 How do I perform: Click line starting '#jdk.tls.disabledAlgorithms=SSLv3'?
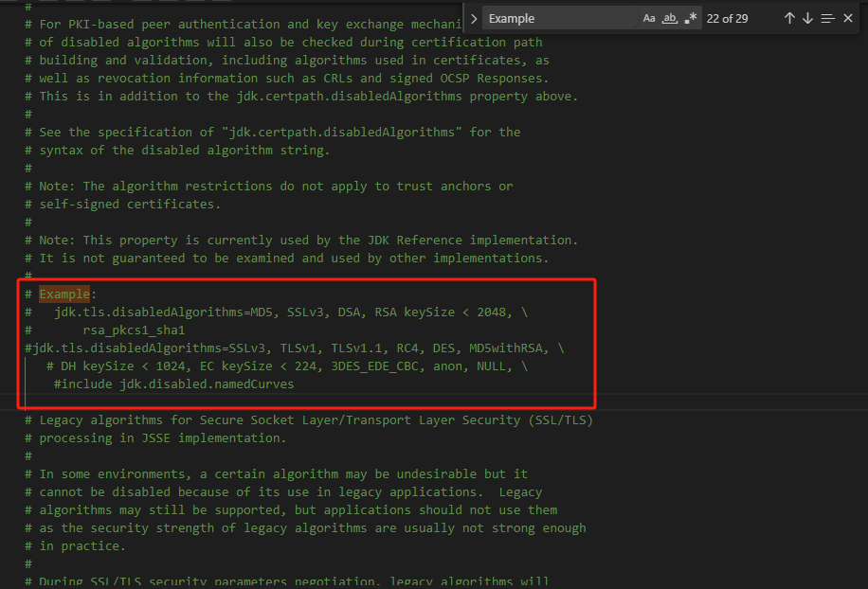click(294, 348)
